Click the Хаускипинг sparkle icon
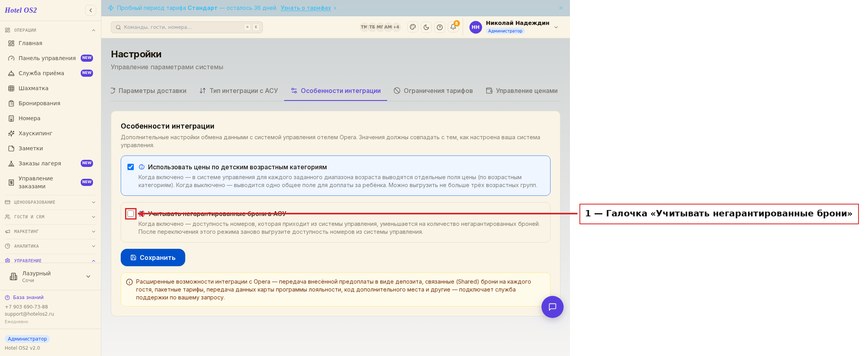 11,133
